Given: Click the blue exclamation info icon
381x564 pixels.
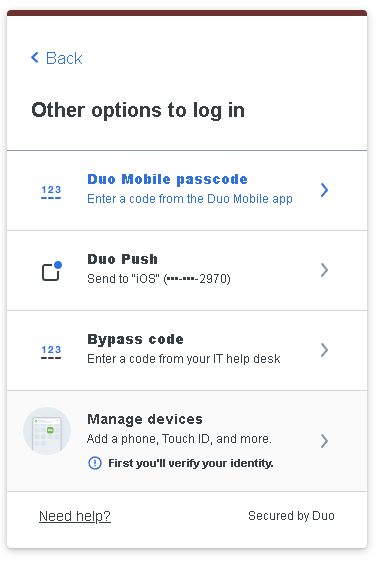Looking at the screenshot, I should tap(95, 463).
